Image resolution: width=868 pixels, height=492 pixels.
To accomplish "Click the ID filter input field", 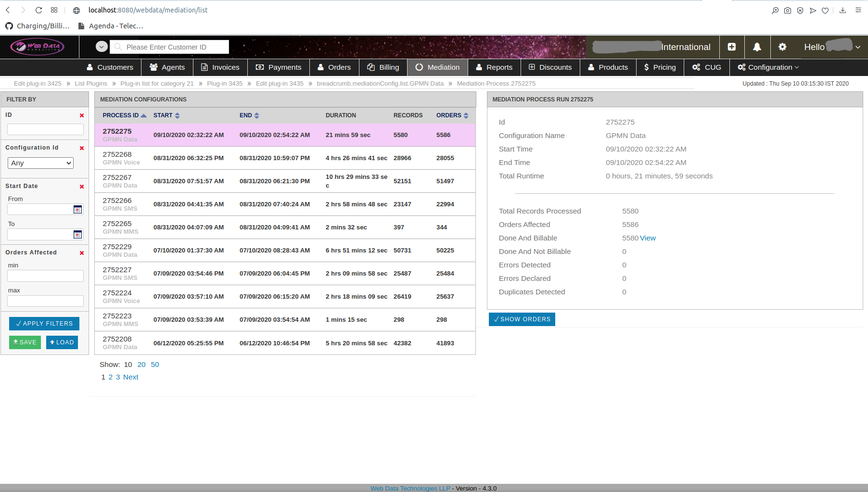I will tap(45, 129).
